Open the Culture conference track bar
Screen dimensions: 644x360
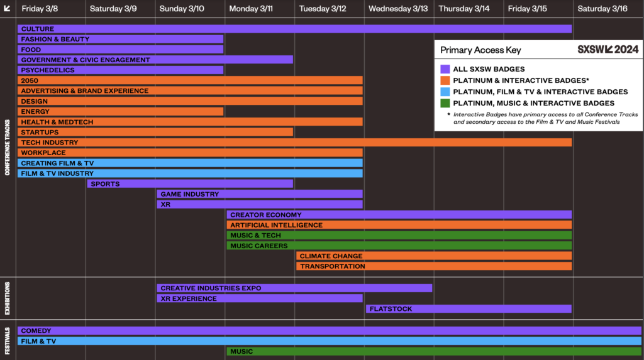pyautogui.click(x=294, y=29)
